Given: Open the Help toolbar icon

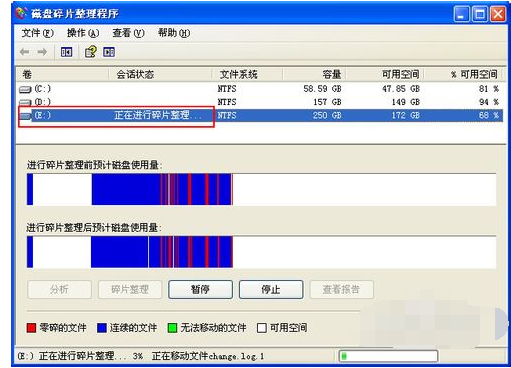Looking at the screenshot, I should (91, 52).
